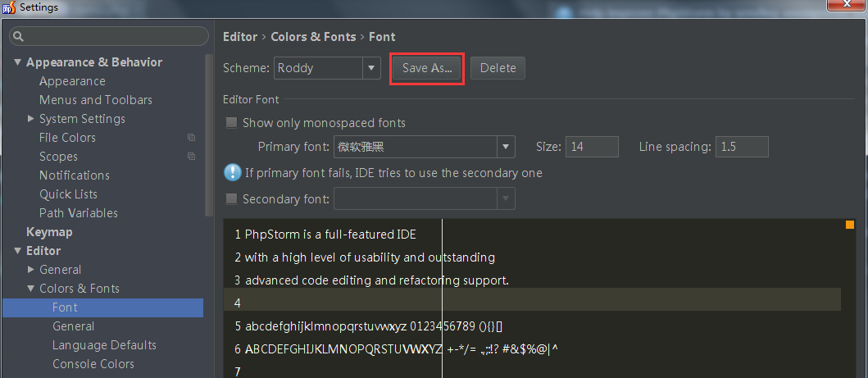
Task: Select File Colors in the tree
Action: coord(67,137)
